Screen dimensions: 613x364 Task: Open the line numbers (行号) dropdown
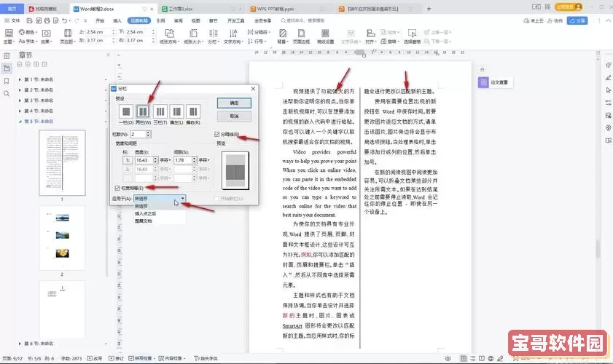257,41
